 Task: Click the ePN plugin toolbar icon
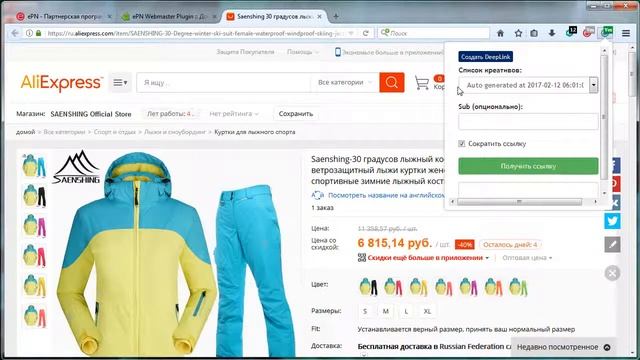[606, 32]
